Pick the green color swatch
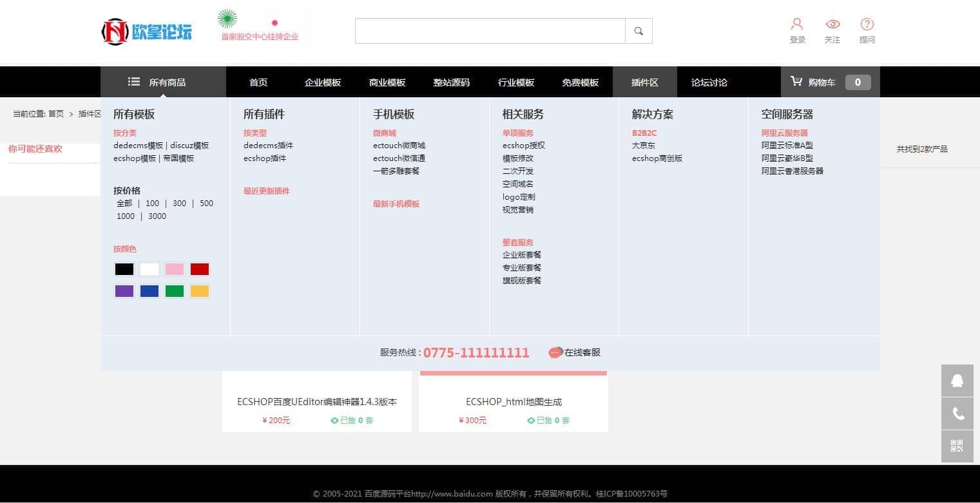 tap(175, 291)
